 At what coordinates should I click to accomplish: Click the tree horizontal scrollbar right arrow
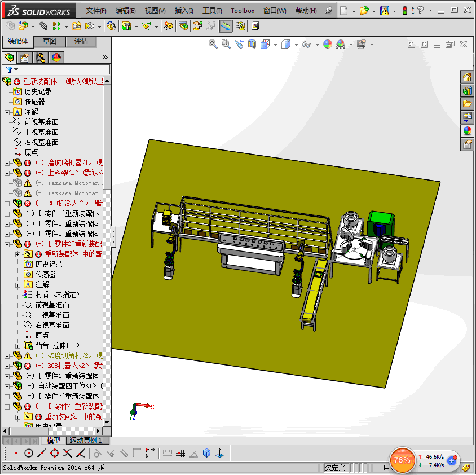[x=98, y=431]
